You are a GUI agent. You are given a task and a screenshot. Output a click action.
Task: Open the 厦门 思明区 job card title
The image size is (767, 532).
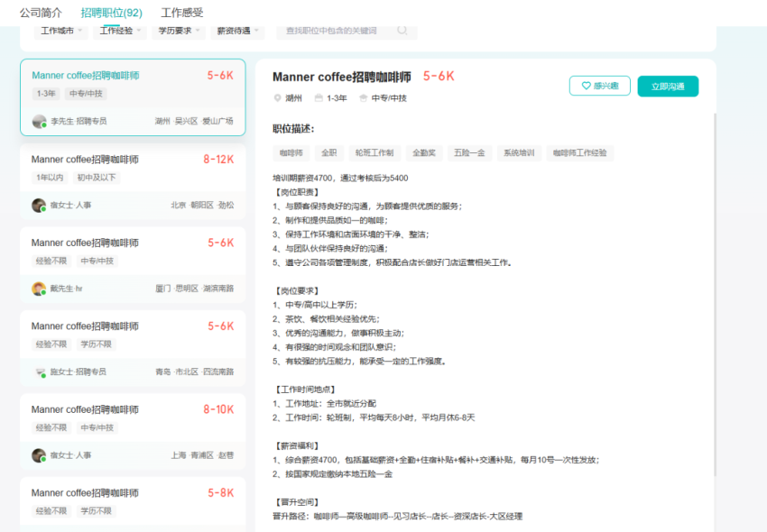[x=85, y=243]
